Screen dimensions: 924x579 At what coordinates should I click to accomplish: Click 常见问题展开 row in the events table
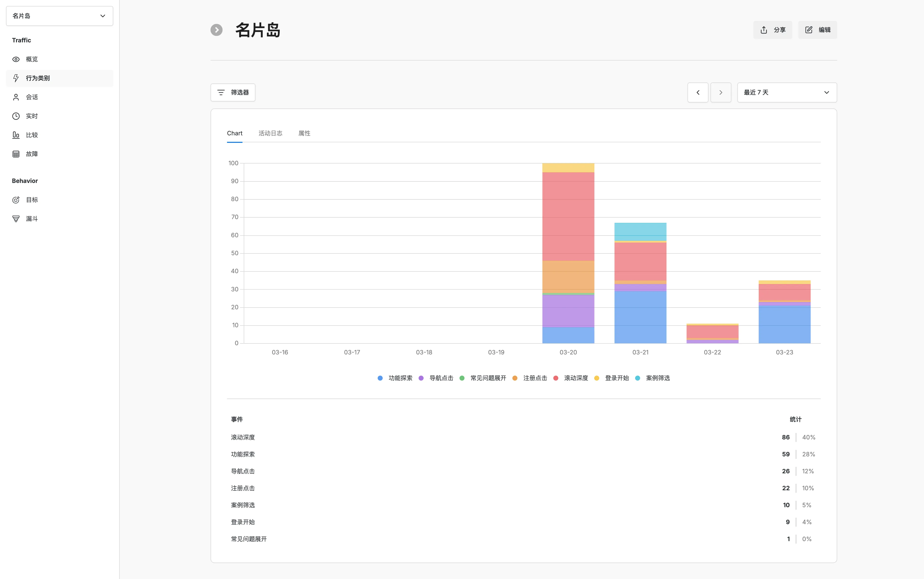(x=524, y=539)
